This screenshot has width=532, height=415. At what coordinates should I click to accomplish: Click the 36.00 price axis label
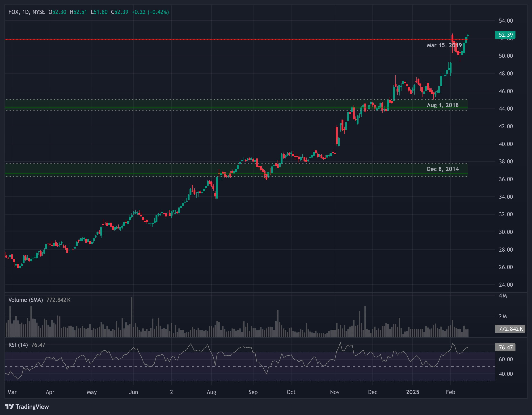point(506,179)
